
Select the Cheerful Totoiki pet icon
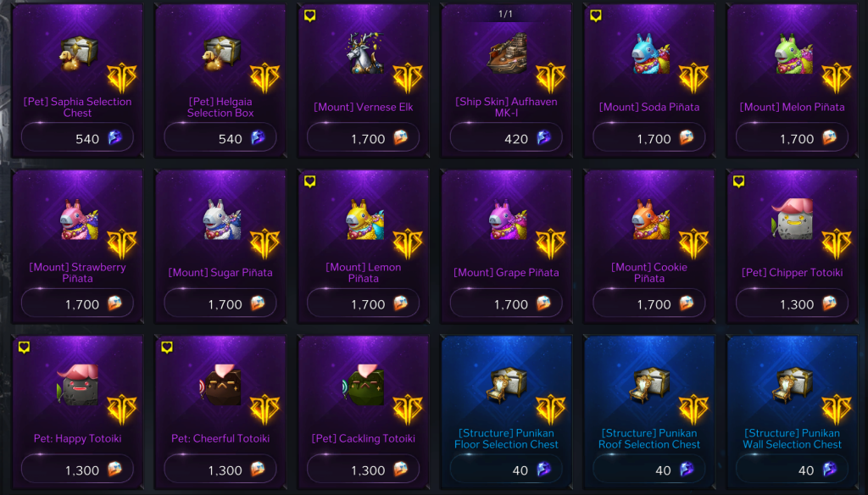221,385
